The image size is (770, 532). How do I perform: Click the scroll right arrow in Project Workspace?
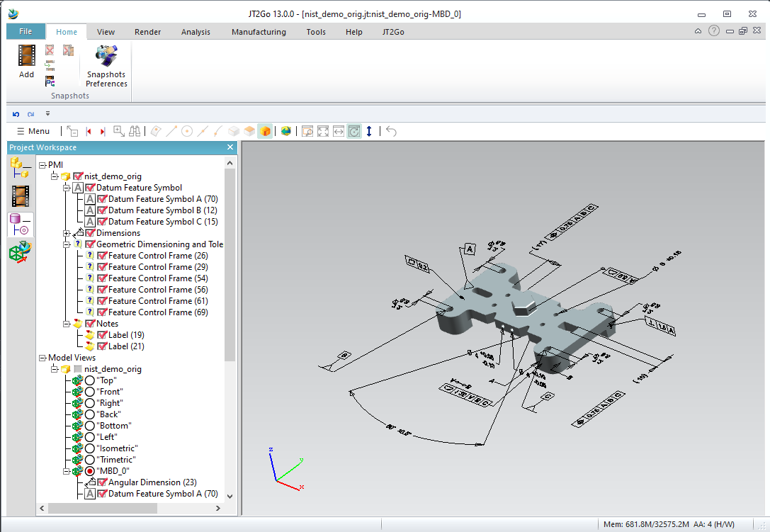point(218,509)
